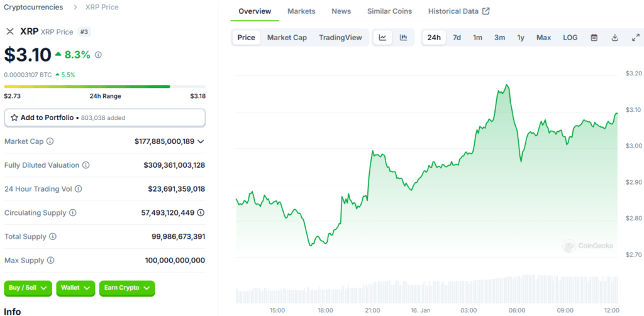Screen dimensions: 644x316
Task: Select the 24h time range
Action: (x=434, y=38)
